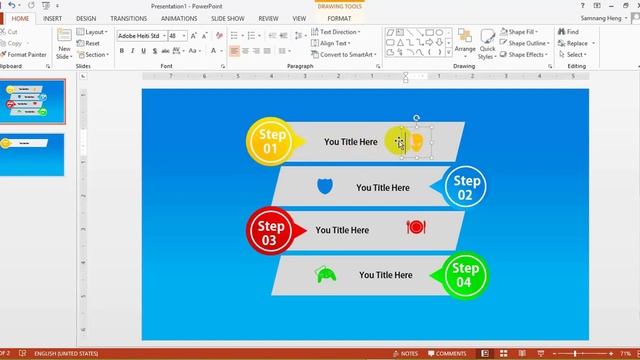Open Shape Outline options

(x=525, y=43)
